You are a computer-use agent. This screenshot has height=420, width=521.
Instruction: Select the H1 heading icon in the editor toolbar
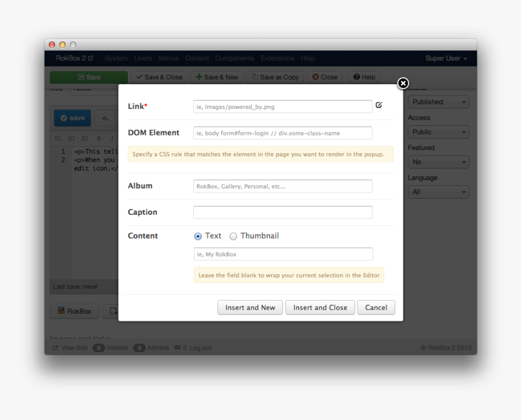tap(58, 139)
